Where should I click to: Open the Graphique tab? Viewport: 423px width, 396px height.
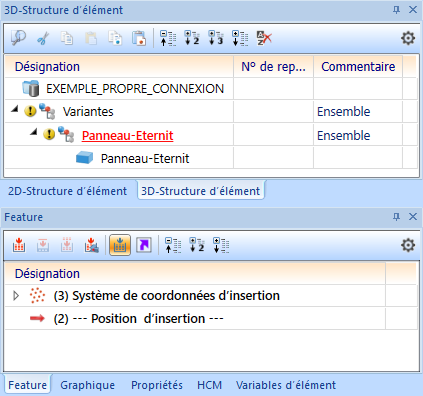click(87, 385)
